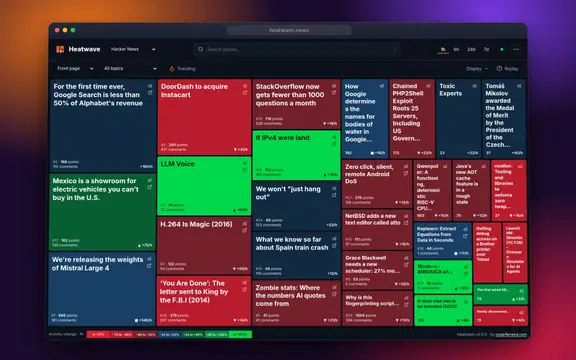The height and width of the screenshot is (360, 576).
Task: Click the heatwave.news address bar
Action: (289, 30)
